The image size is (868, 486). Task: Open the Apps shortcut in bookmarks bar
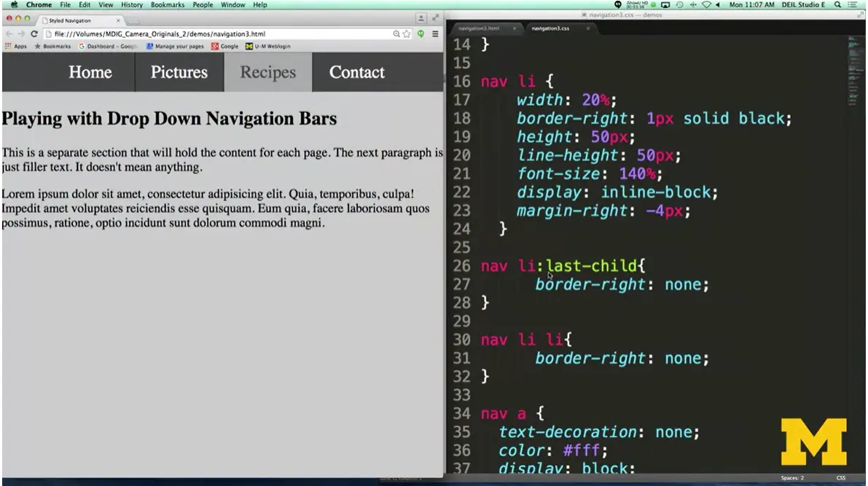click(x=15, y=46)
